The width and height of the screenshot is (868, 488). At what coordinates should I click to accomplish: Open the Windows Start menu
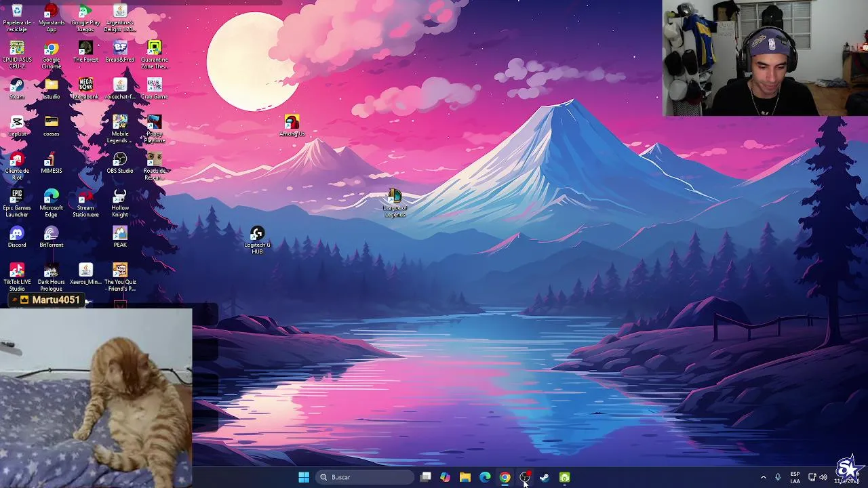coord(304,477)
